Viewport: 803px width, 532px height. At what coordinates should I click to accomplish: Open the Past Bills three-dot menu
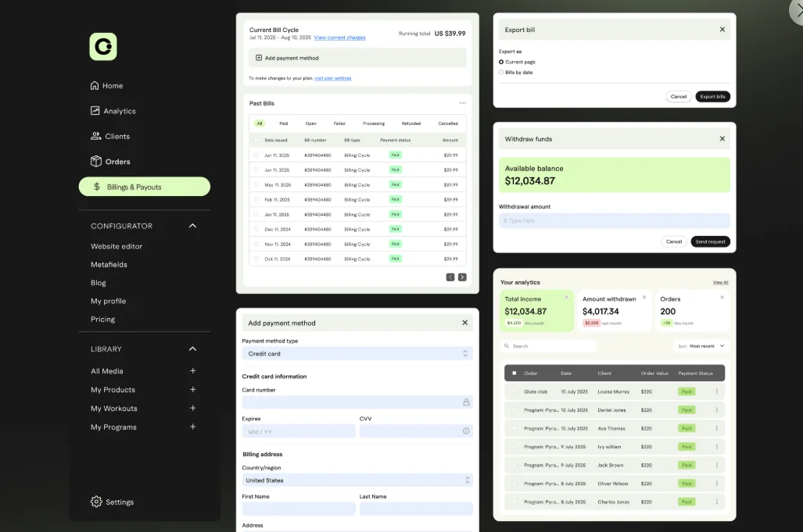(463, 103)
